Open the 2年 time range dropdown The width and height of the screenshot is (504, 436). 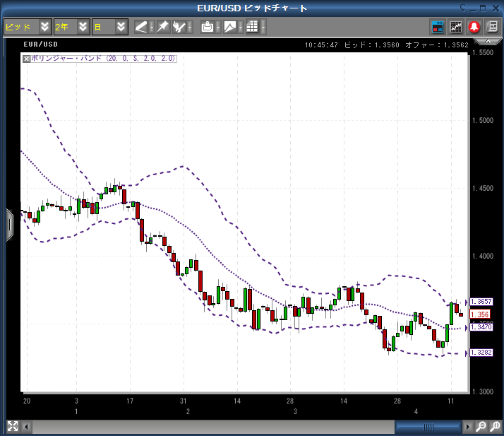83,27
